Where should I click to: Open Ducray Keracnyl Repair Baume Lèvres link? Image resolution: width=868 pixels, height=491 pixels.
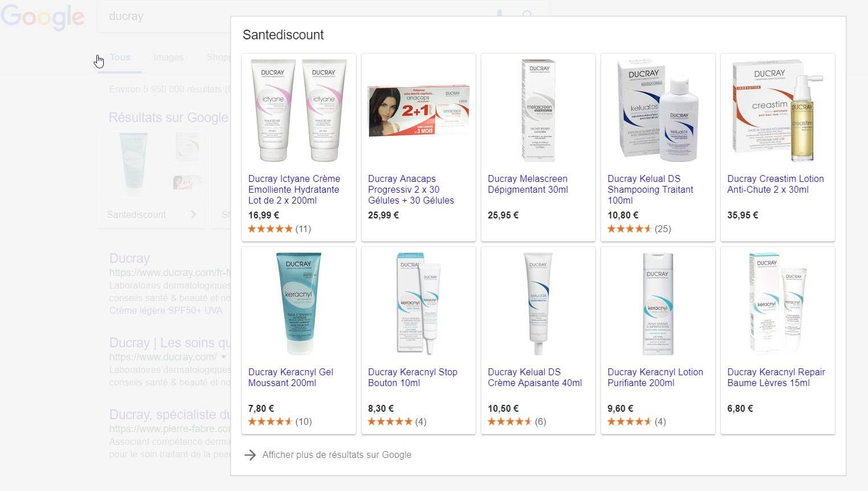coord(776,378)
